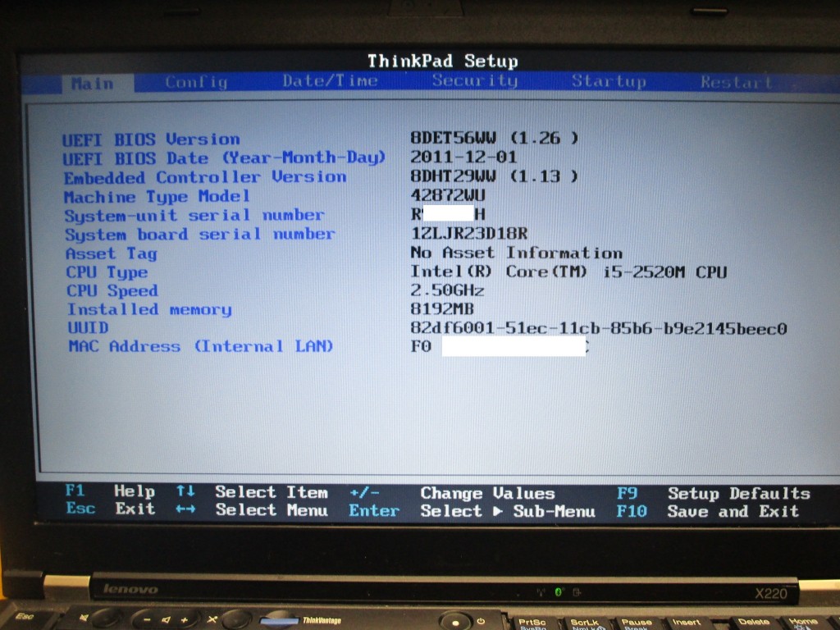Screen dimensions: 840x630
Task: Click the Enter key hint
Action: pos(374,510)
